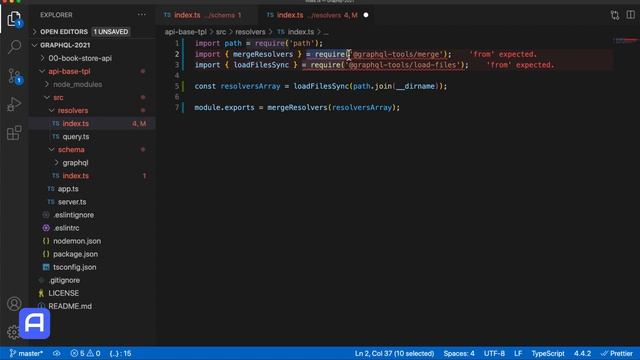Click the minimap in the editor

point(625,41)
